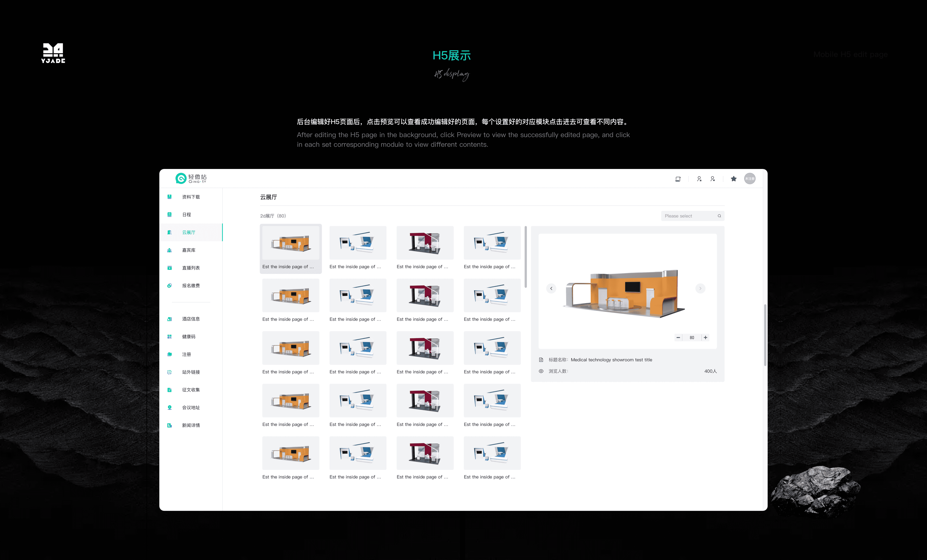This screenshot has height=560, width=927.
Task: Click the "400人" viewer count
Action: click(x=710, y=371)
